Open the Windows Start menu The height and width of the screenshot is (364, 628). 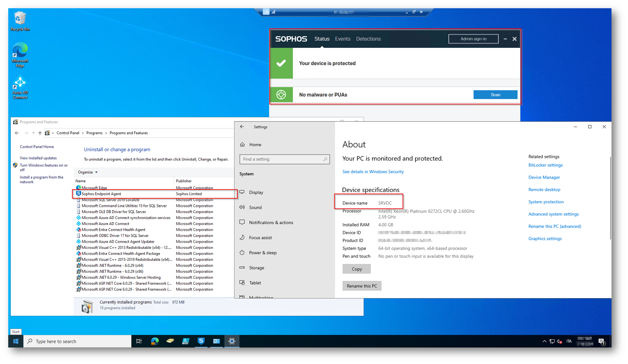pos(16,341)
